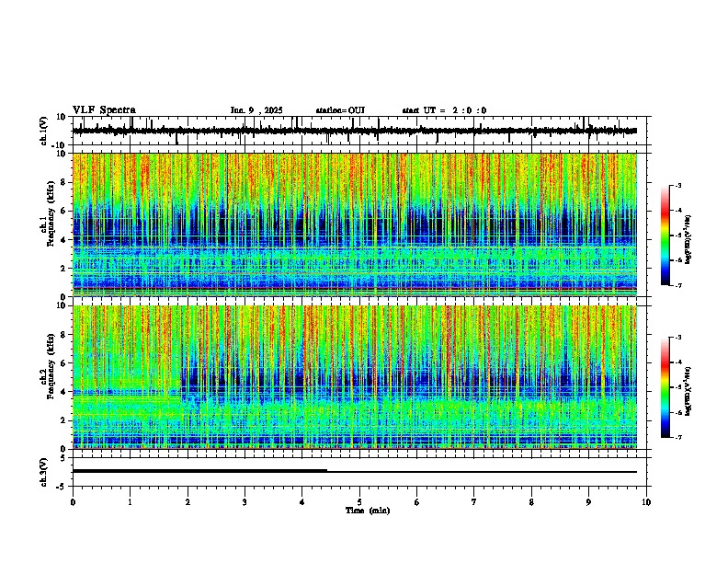Click the ch.2 PSD color scale bar
728x563 pixels.
(x=665, y=387)
